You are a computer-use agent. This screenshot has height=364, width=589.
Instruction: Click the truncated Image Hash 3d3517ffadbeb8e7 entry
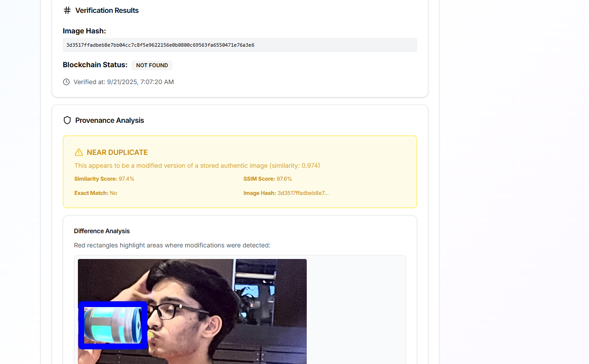286,193
